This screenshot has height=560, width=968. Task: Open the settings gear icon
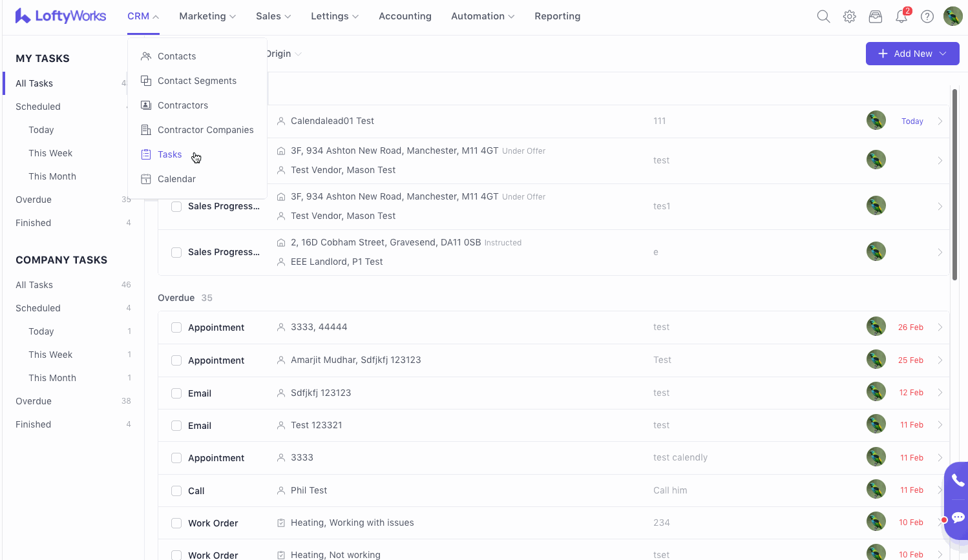coord(850,17)
